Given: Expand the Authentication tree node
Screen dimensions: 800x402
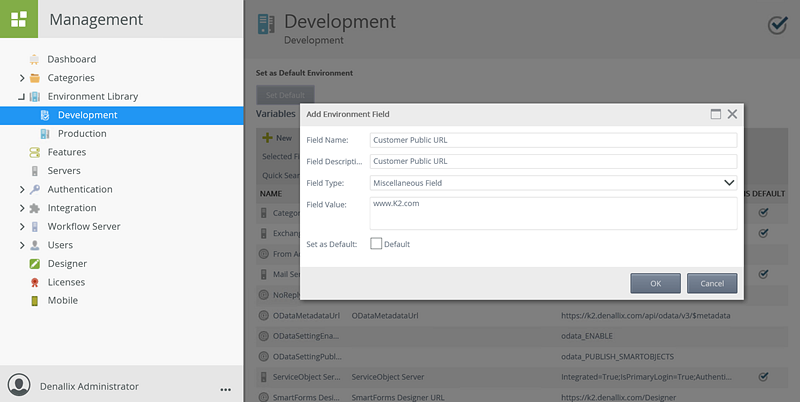Looking at the screenshot, I should tap(22, 190).
